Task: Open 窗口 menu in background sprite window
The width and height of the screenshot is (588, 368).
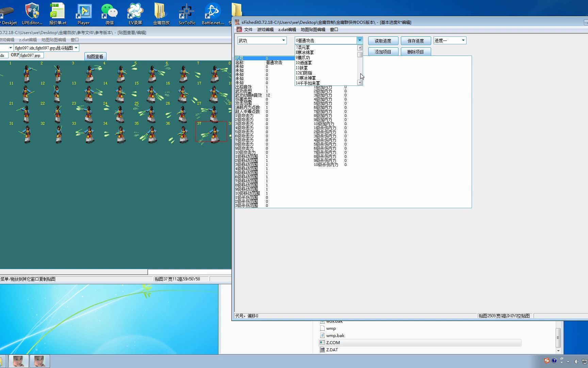Action: (75, 40)
